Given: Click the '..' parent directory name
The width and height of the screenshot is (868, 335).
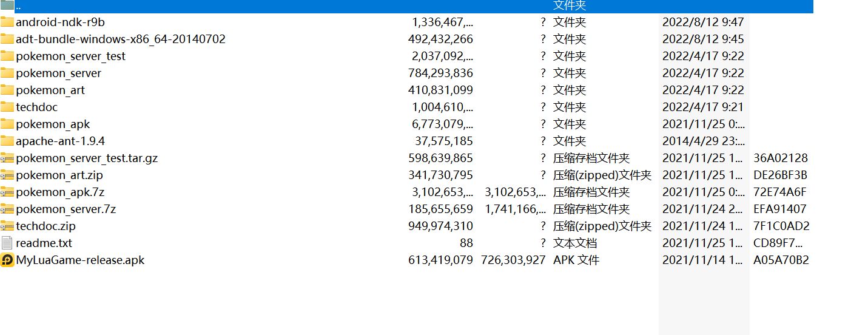Looking at the screenshot, I should (x=18, y=7).
